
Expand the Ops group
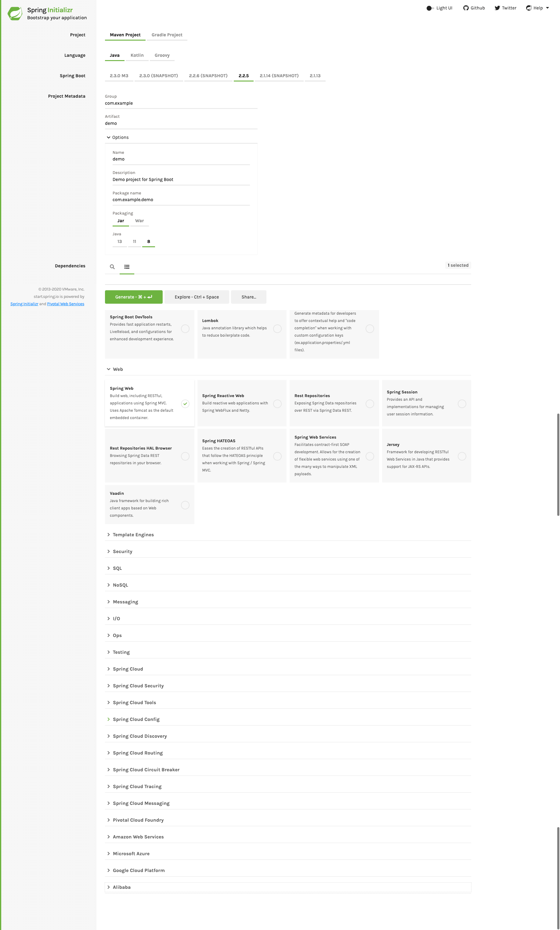pos(288,635)
